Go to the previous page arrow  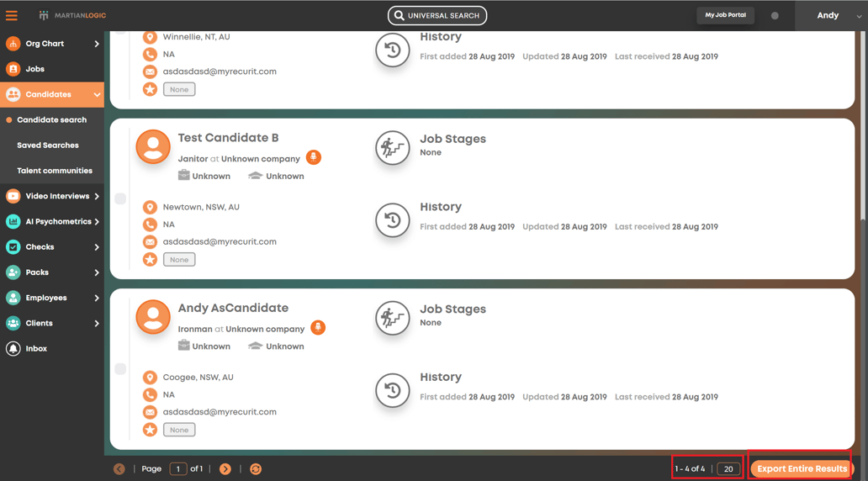119,469
